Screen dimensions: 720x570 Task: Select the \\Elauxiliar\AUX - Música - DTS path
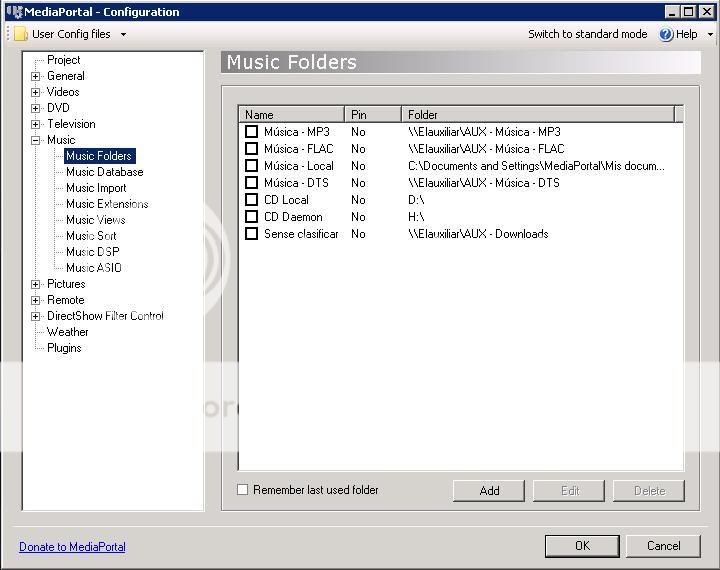pyautogui.click(x=484, y=183)
